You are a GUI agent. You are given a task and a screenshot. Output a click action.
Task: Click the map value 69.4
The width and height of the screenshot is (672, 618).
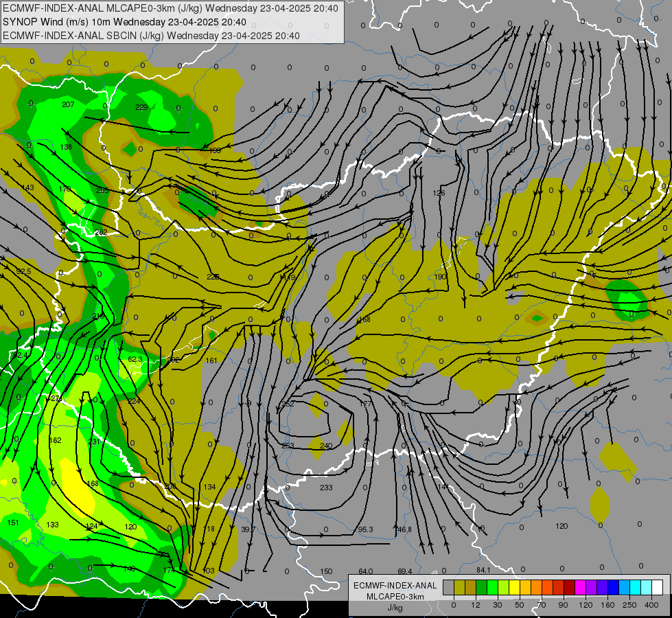click(404, 571)
